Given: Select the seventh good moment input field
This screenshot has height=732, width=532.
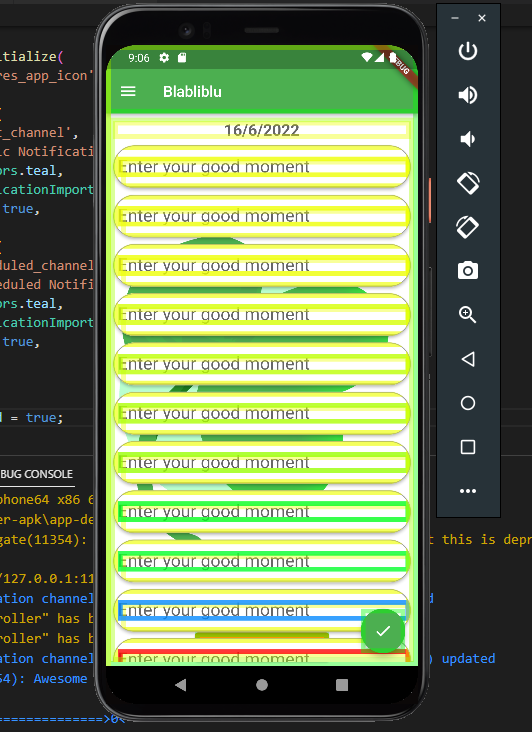Looking at the screenshot, I should pos(262,462).
